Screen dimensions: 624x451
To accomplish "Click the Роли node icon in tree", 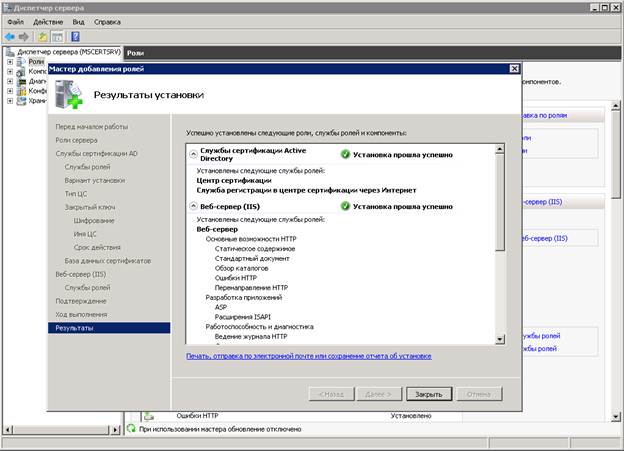I will pos(21,62).
